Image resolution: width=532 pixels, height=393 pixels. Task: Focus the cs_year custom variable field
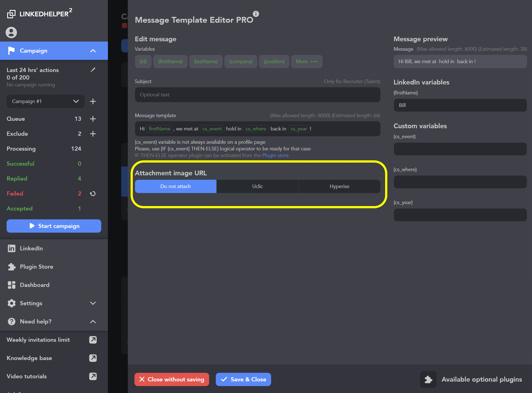pyautogui.click(x=460, y=215)
